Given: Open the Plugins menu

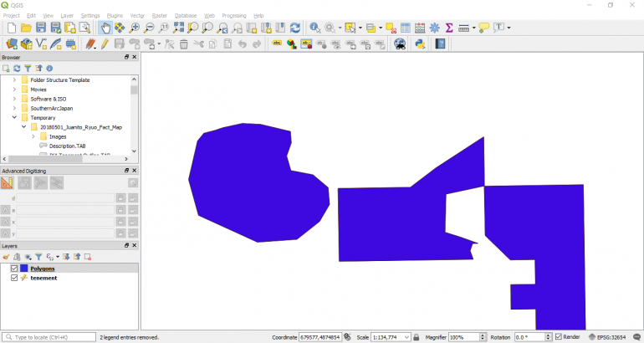Looking at the screenshot, I should pos(115,16).
